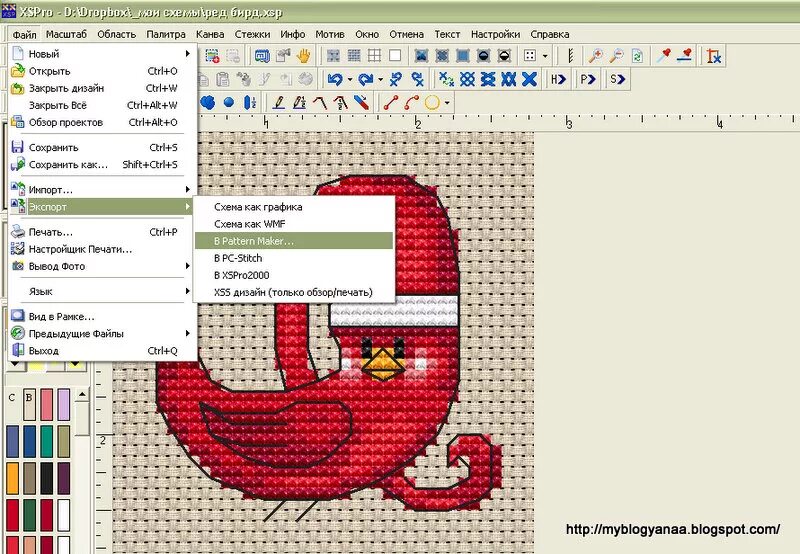Click the C label in palette

(x=12, y=397)
